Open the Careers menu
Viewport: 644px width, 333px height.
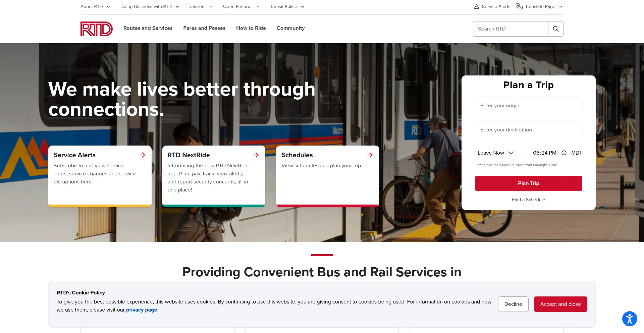point(197,7)
